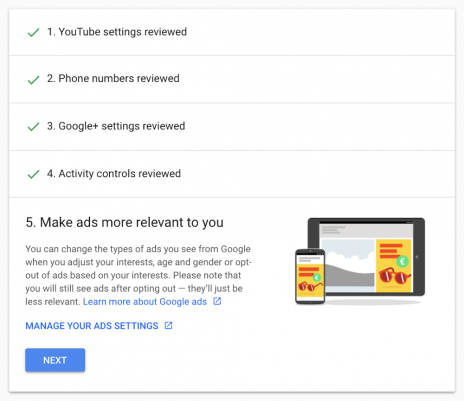Click the green checkmark beside Activity controls reviewed
Image resolution: width=464 pixels, height=401 pixels.
coord(33,174)
